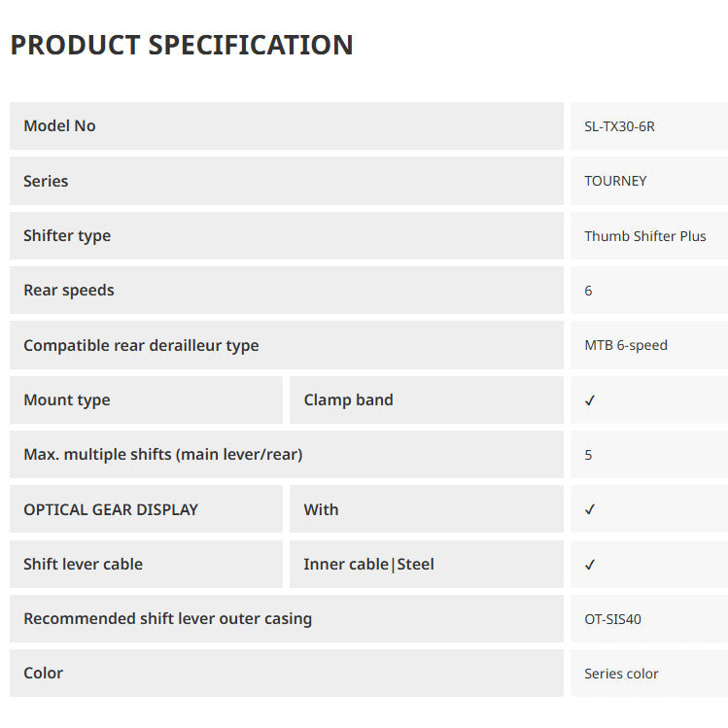Click the Inner cable|Steel text
The height and width of the screenshot is (728, 728).
point(368,565)
